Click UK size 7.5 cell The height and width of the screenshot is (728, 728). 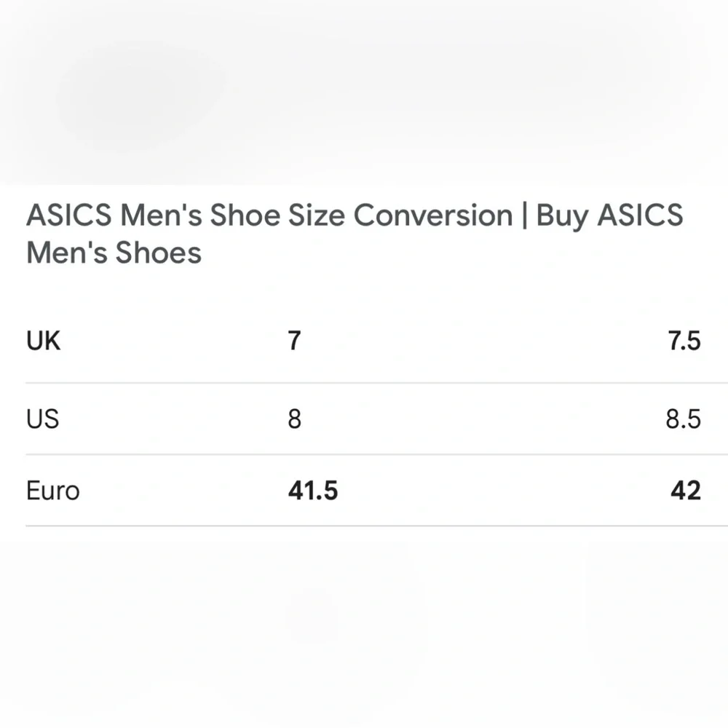pyautogui.click(x=684, y=341)
